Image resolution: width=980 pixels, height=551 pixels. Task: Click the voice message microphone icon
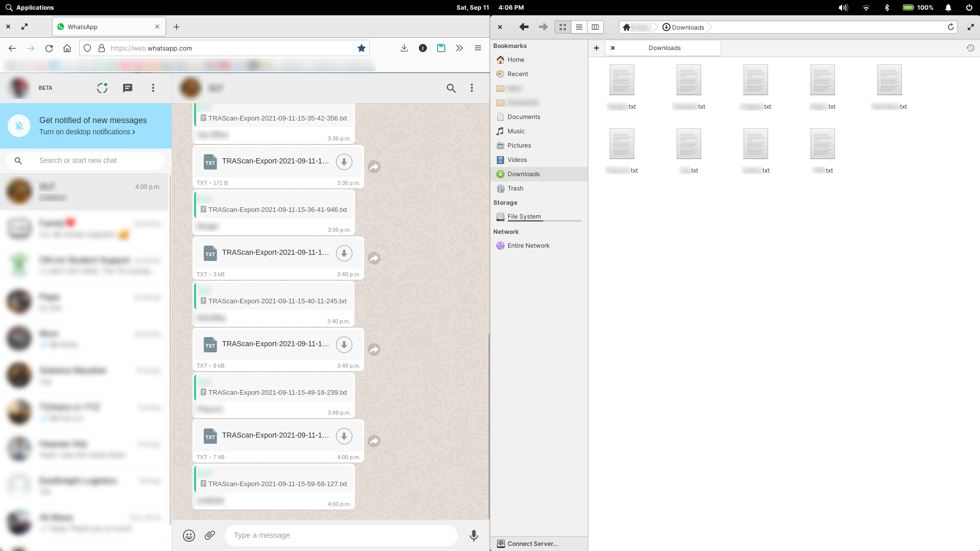click(x=473, y=535)
